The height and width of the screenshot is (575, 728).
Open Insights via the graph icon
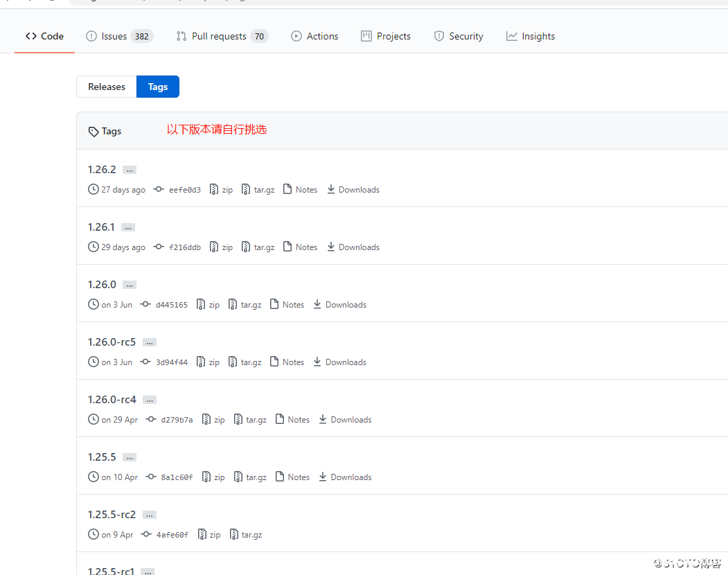click(511, 36)
